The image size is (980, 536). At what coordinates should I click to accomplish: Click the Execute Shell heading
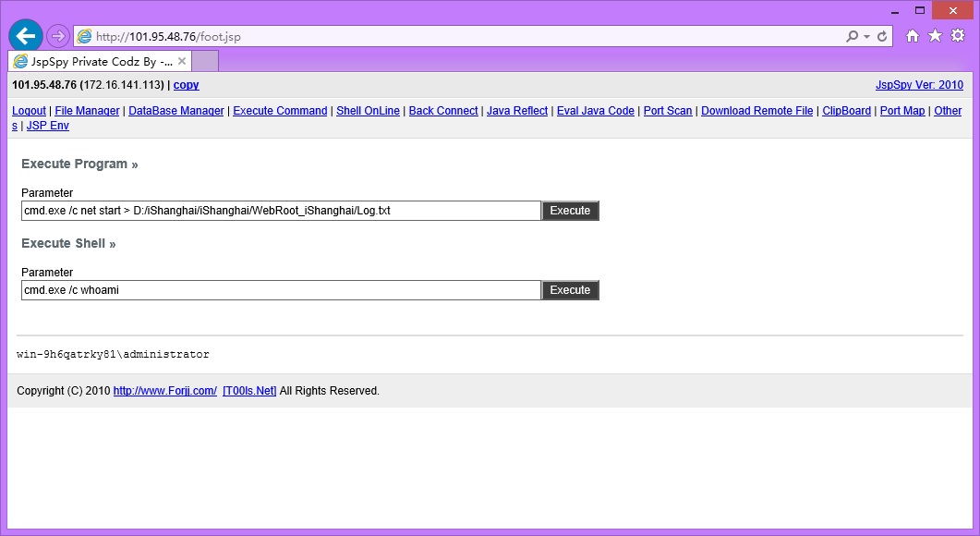[x=68, y=243]
